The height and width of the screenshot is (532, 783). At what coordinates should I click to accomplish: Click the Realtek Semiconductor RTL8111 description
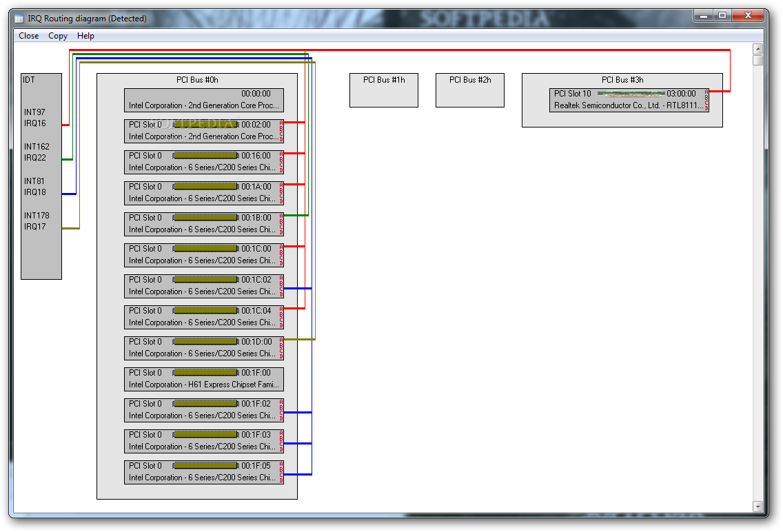coord(629,106)
